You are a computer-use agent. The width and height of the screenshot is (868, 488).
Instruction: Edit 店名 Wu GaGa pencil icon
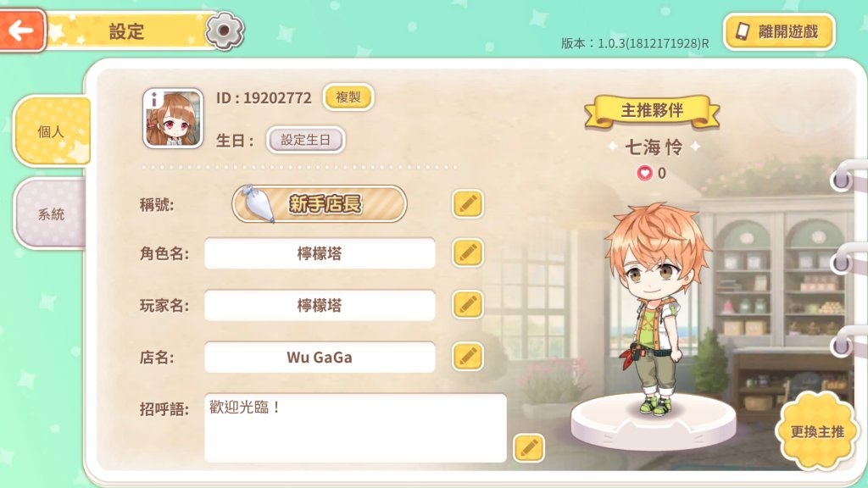(468, 357)
